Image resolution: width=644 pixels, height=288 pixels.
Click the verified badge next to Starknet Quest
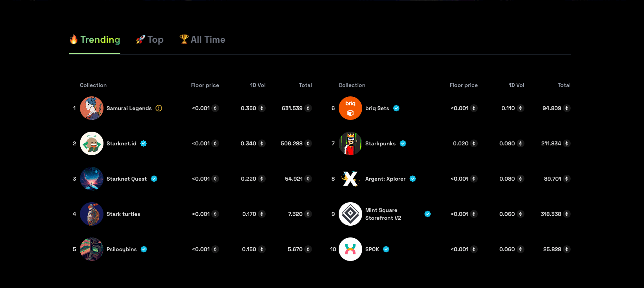154,179
